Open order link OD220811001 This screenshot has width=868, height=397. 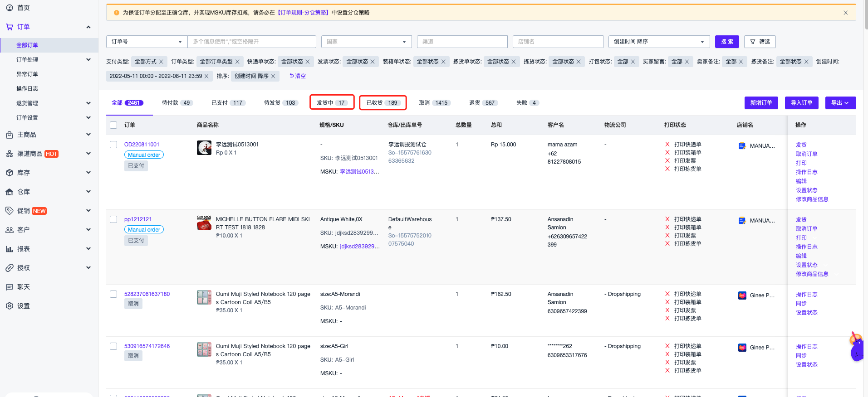point(142,145)
